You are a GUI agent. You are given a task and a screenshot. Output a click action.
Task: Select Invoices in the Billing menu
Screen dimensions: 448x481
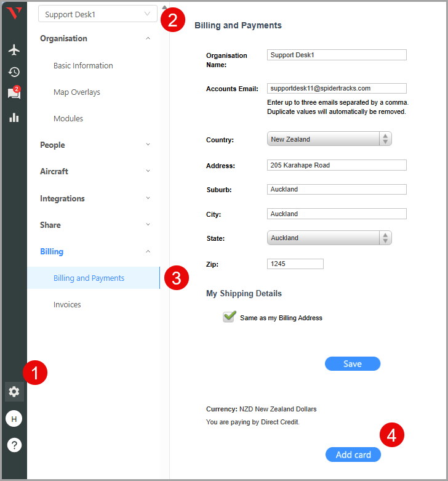click(x=67, y=305)
